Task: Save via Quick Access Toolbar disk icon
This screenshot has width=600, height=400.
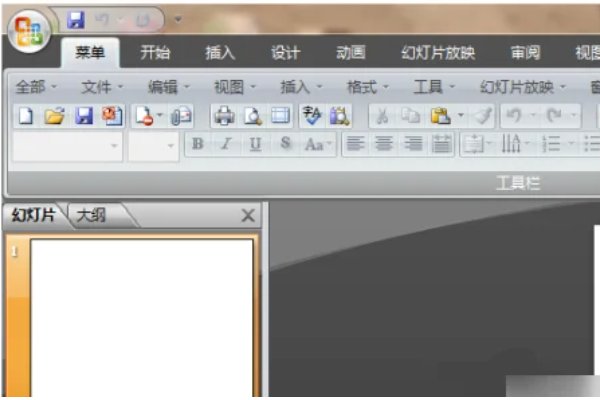Action: point(76,19)
